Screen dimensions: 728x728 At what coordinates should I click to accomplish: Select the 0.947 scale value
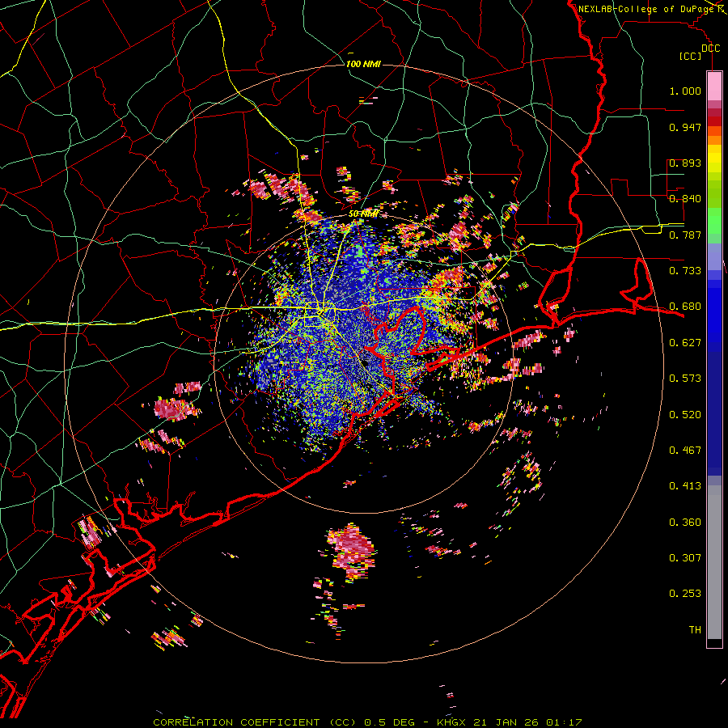tap(685, 127)
